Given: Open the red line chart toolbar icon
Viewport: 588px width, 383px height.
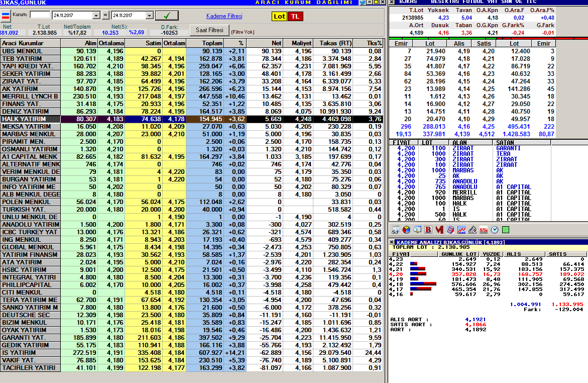Looking at the screenshot, I should tap(461, 230).
